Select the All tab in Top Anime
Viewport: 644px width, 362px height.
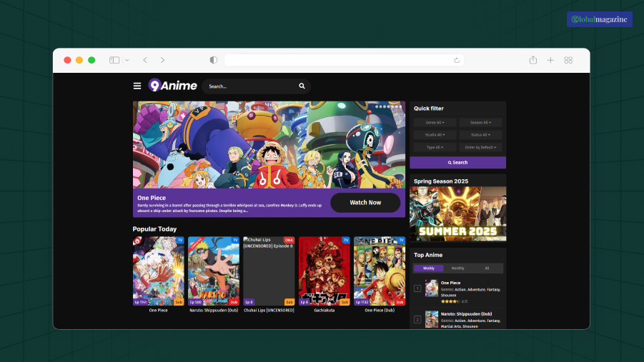pyautogui.click(x=487, y=268)
